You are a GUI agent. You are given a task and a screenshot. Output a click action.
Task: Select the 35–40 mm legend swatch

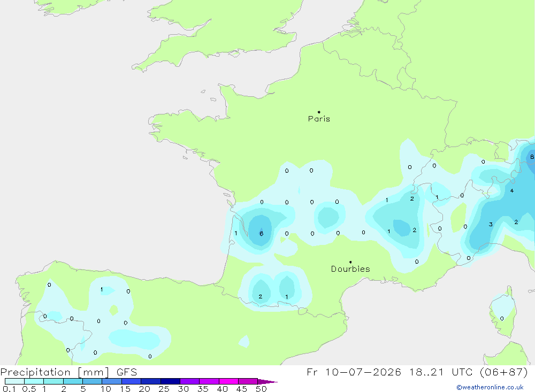tap(209, 381)
